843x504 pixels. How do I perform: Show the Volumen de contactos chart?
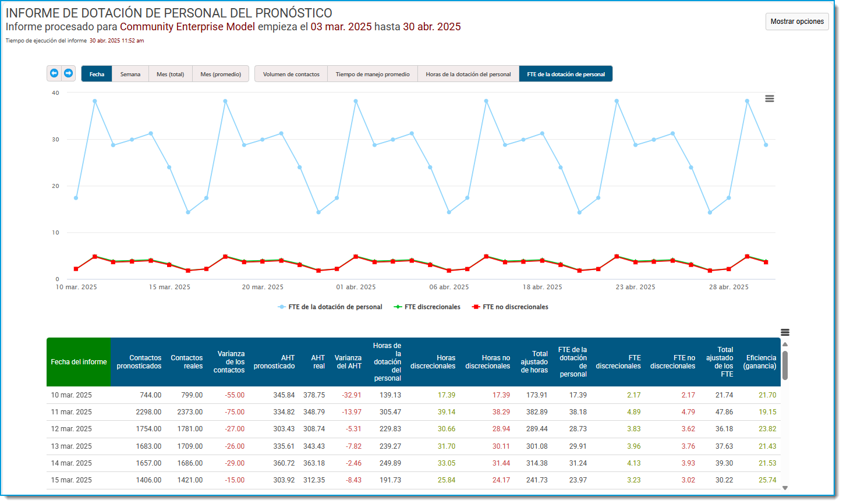click(291, 74)
